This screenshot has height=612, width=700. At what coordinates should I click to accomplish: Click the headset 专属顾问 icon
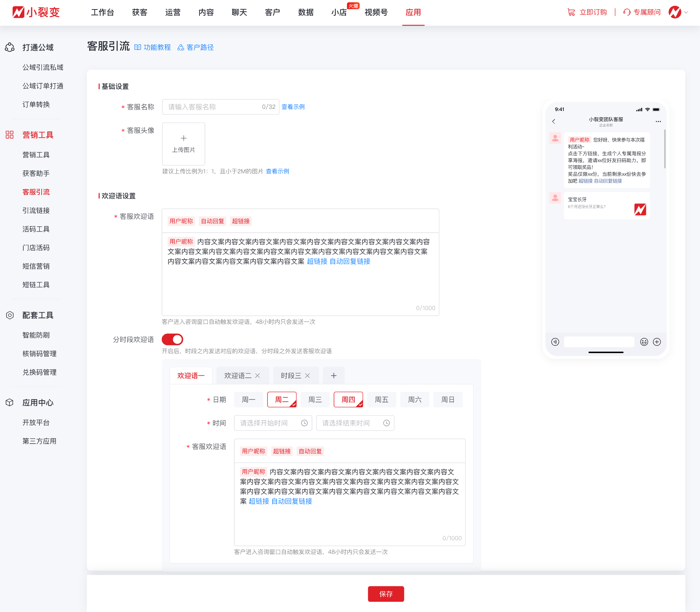tap(627, 12)
